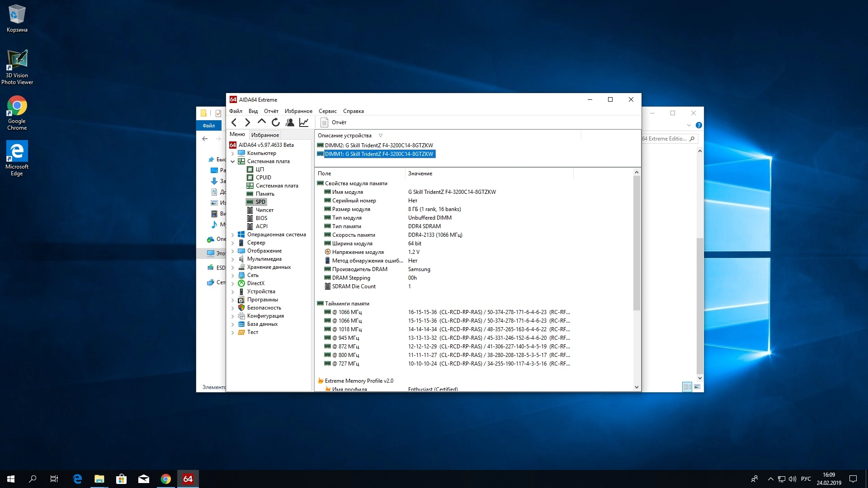
Task: Open the Вид menu
Action: [253, 111]
